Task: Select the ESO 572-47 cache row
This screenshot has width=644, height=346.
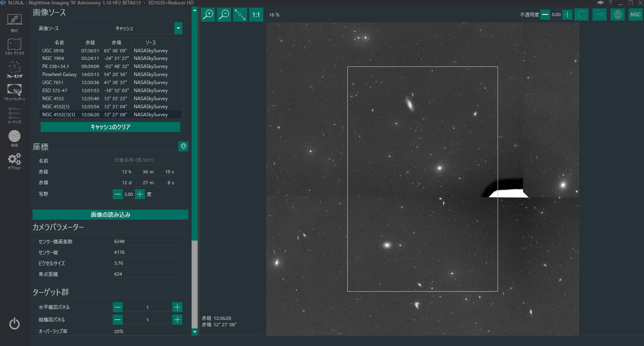Action: 111,91
